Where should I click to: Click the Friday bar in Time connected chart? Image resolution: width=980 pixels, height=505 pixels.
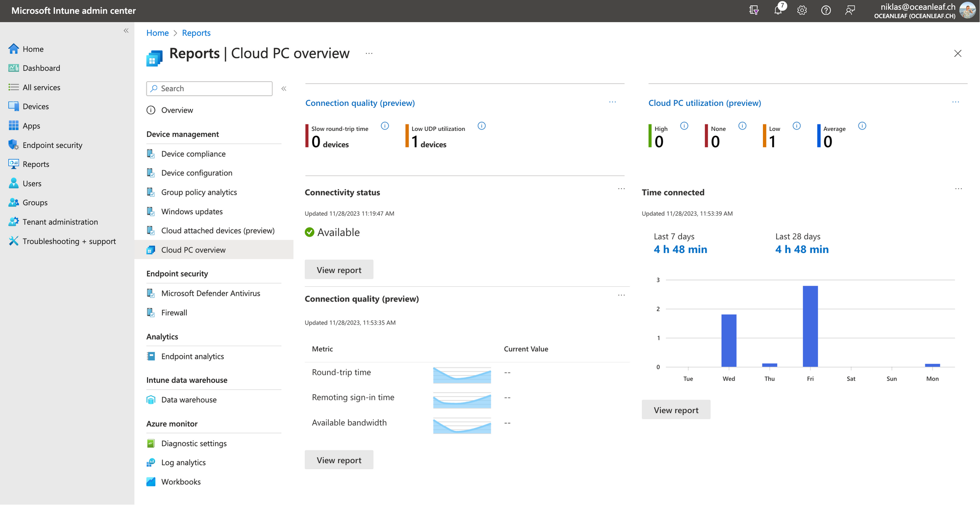(810, 326)
